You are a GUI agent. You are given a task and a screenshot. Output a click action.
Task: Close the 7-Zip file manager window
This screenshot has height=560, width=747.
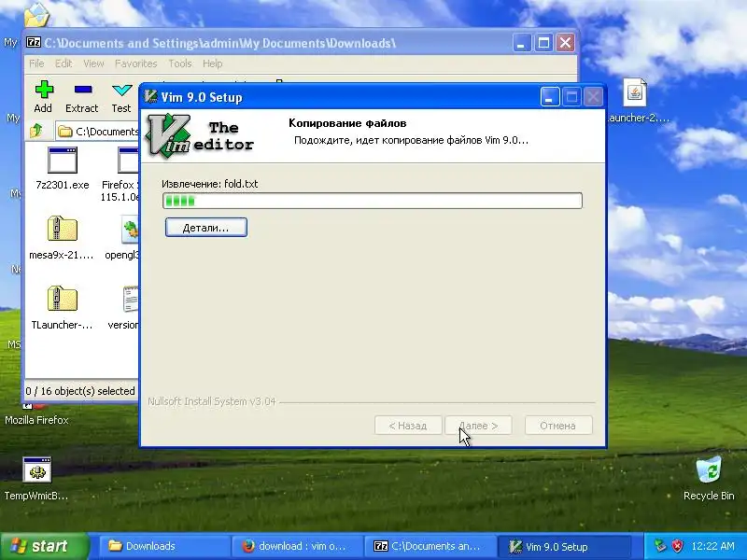pos(566,43)
